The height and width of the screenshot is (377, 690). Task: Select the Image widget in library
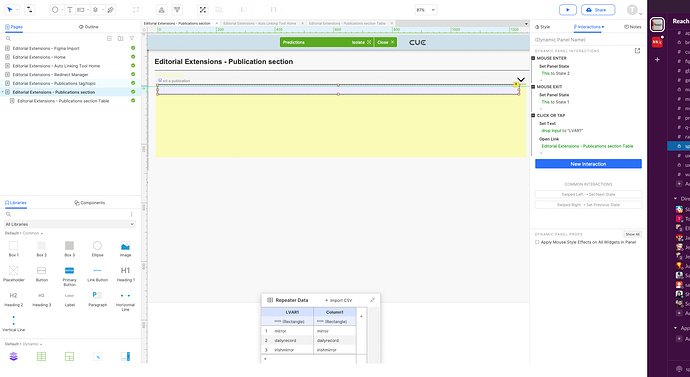[x=125, y=249]
